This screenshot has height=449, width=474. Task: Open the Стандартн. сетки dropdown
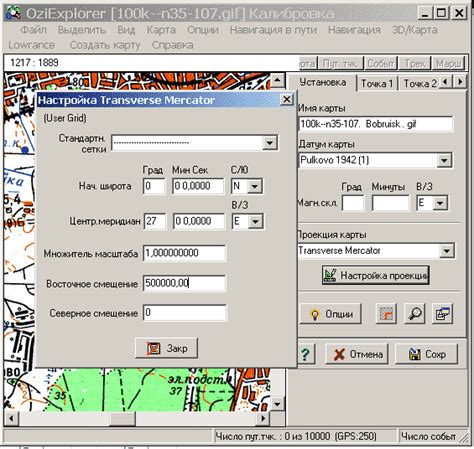[x=269, y=143]
